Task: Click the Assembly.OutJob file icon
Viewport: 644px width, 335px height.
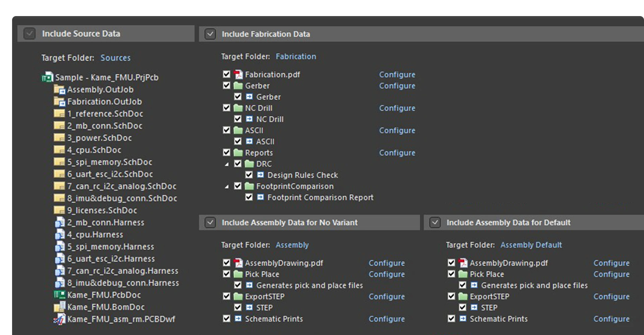Action: 59,89
